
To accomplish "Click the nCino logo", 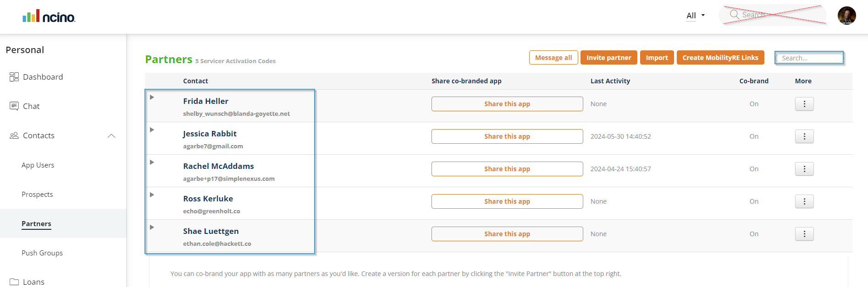I will point(49,17).
